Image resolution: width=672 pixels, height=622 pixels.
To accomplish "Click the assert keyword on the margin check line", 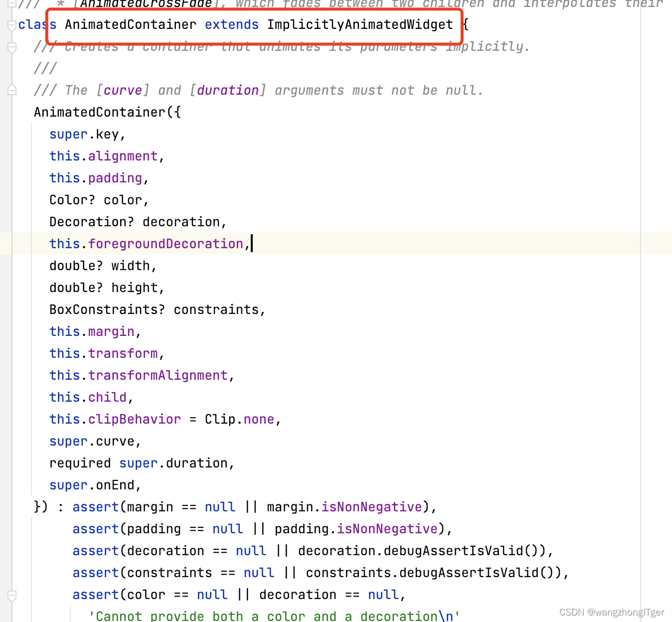I will pyautogui.click(x=95, y=506).
